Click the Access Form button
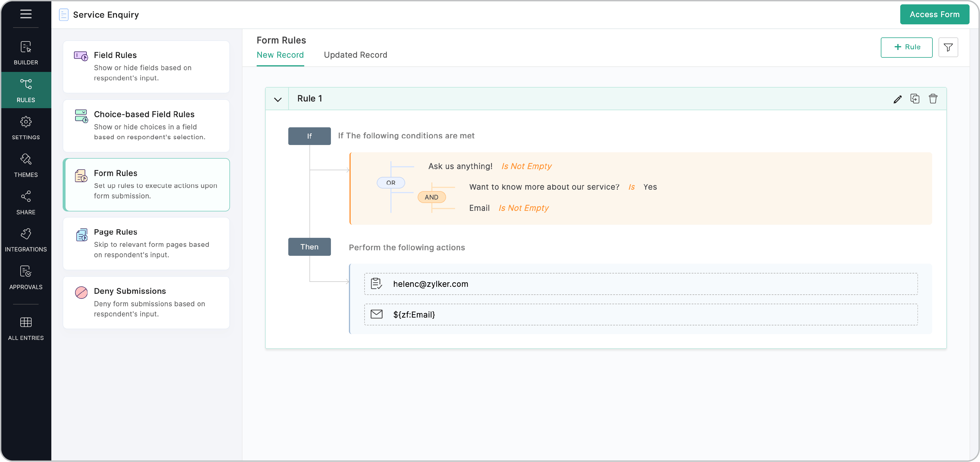Screen dimensions: 980x462 (934, 15)
